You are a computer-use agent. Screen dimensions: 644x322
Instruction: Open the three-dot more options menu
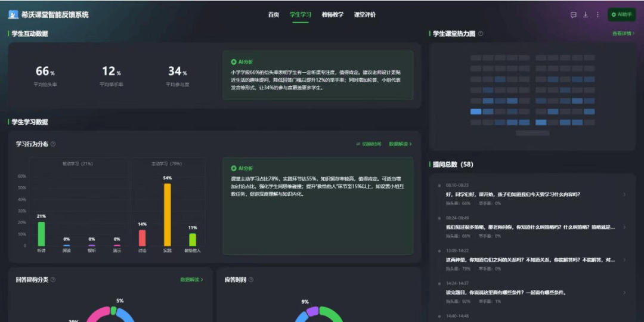pyautogui.click(x=597, y=15)
